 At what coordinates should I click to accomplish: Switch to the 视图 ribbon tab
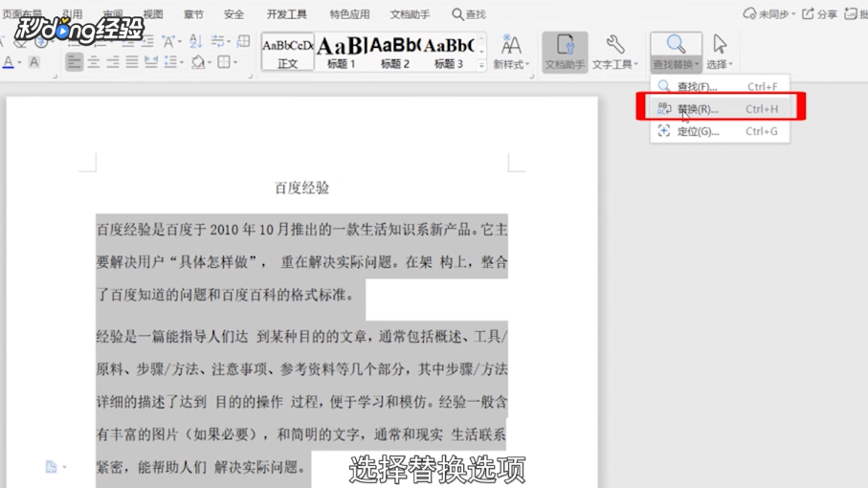coord(153,14)
